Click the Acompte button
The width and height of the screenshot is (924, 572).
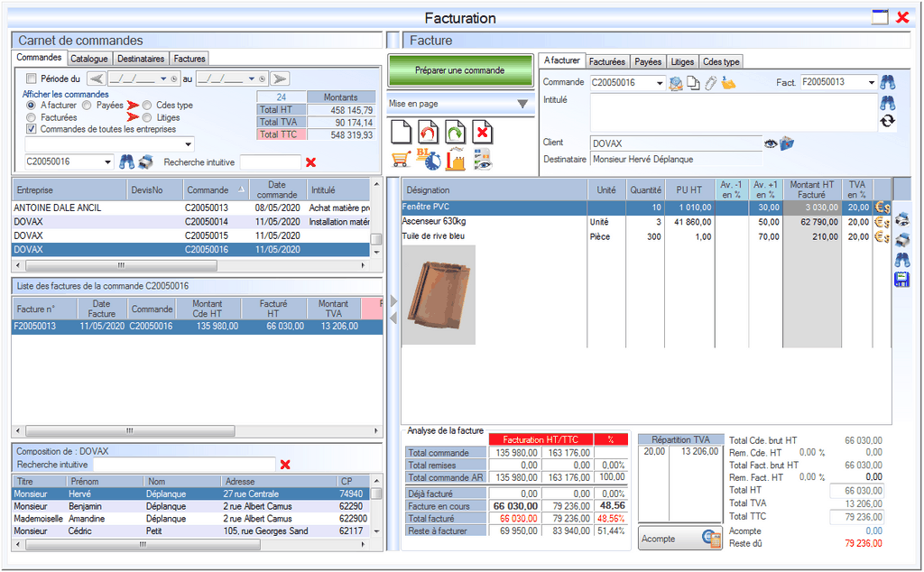(x=680, y=539)
